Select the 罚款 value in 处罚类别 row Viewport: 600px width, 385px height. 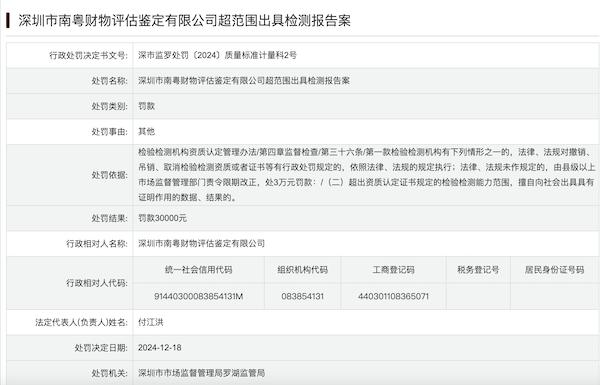(146, 106)
